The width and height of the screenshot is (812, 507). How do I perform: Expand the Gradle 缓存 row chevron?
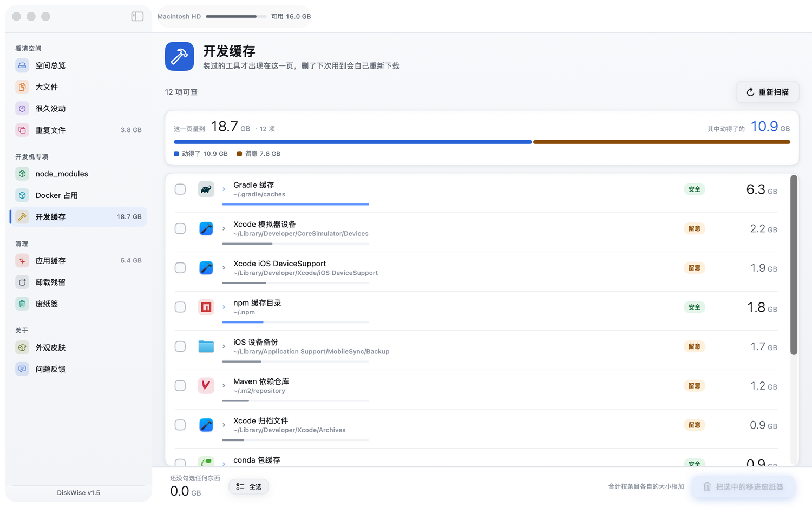pos(224,189)
